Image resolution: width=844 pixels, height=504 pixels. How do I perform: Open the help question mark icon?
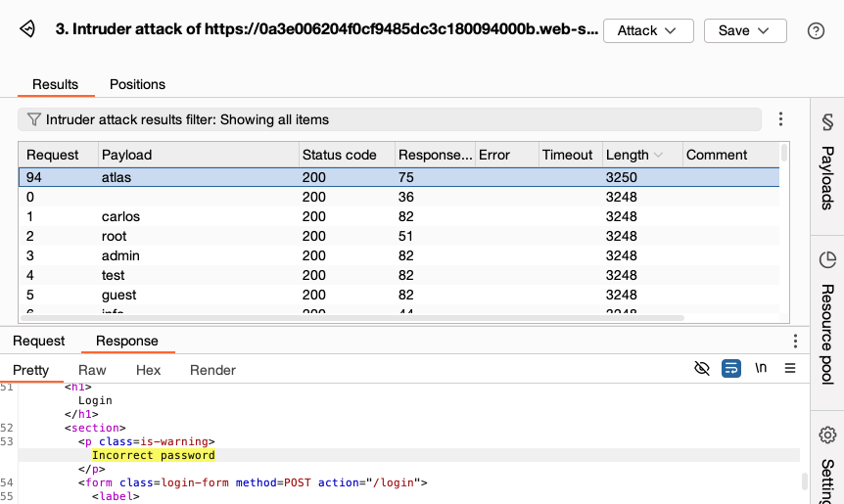[x=816, y=30]
